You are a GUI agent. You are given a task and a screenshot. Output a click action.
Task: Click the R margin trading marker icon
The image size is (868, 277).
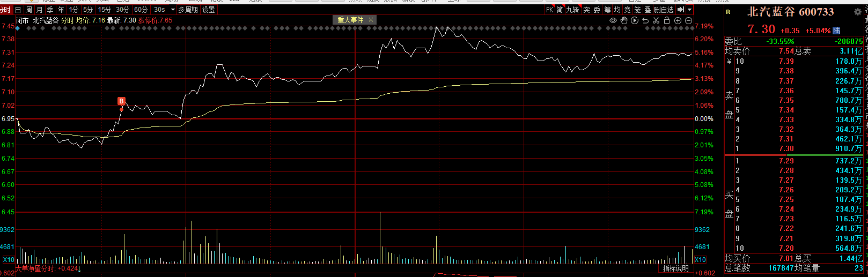tap(728, 12)
